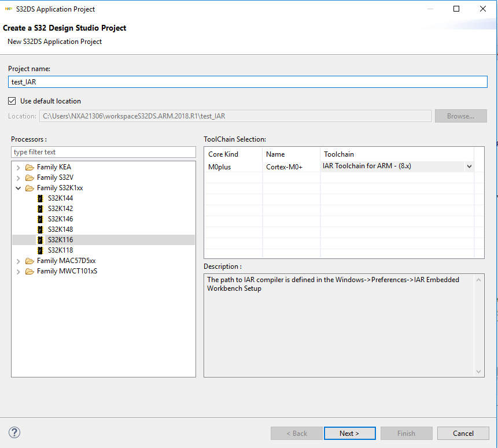Click the Project name input field
Viewport: 498px width, 448px height.
coord(248,82)
